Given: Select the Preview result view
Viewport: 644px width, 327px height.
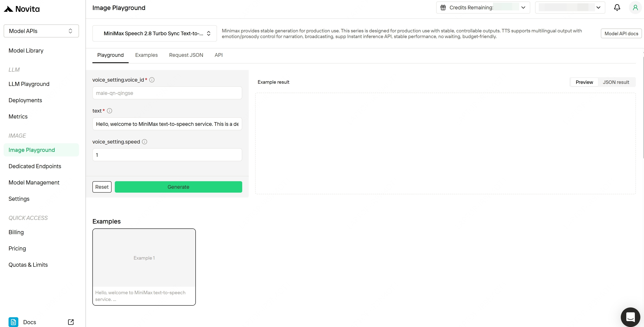Looking at the screenshot, I should [x=584, y=82].
